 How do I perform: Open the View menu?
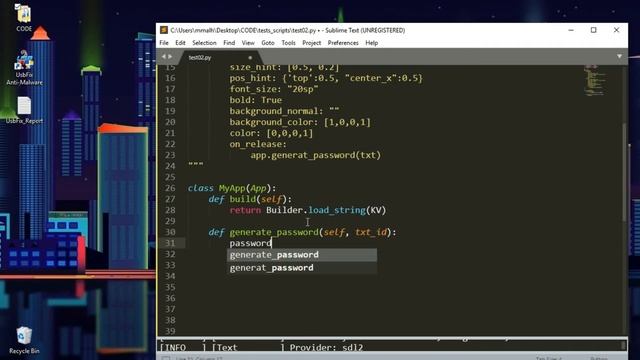pos(248,43)
